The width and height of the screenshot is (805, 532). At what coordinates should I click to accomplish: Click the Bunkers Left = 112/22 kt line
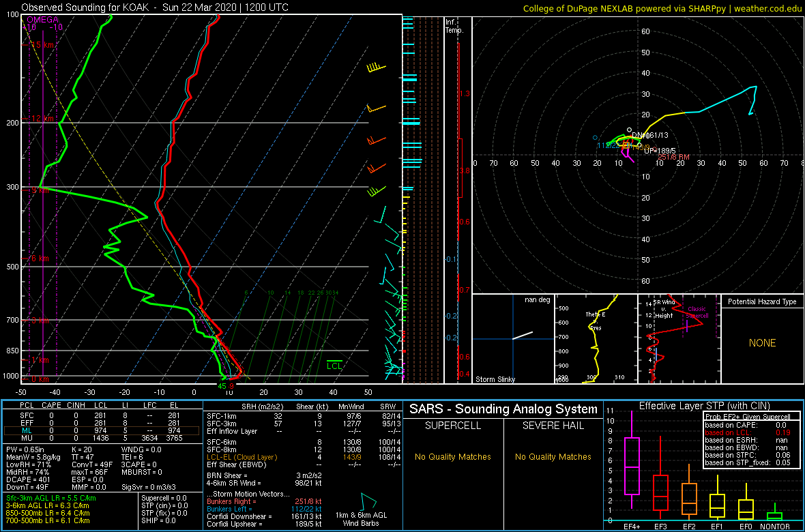(265, 508)
